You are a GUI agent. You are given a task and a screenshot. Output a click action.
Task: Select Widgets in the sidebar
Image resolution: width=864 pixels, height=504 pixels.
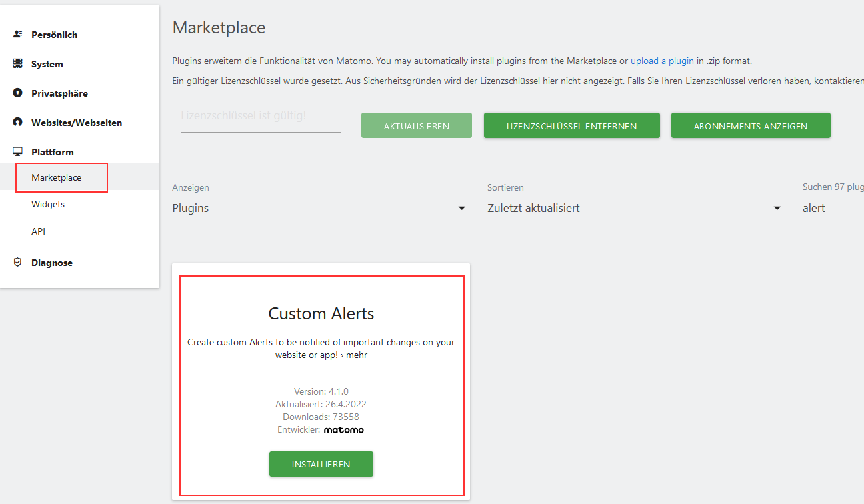coord(48,204)
